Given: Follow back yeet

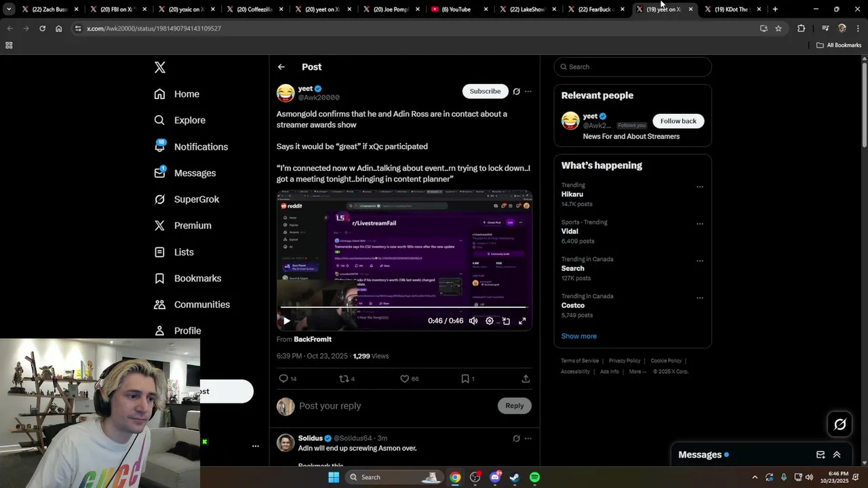Looking at the screenshot, I should click(x=678, y=121).
